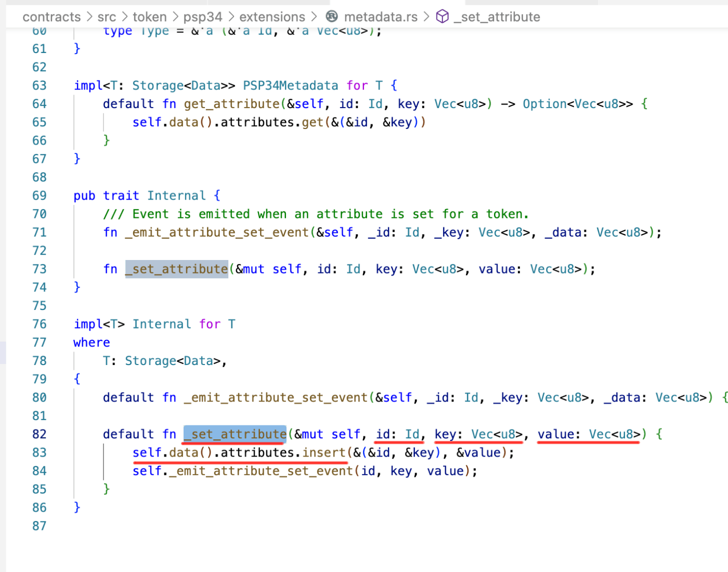Select line number 69 in the gutter

click(40, 196)
